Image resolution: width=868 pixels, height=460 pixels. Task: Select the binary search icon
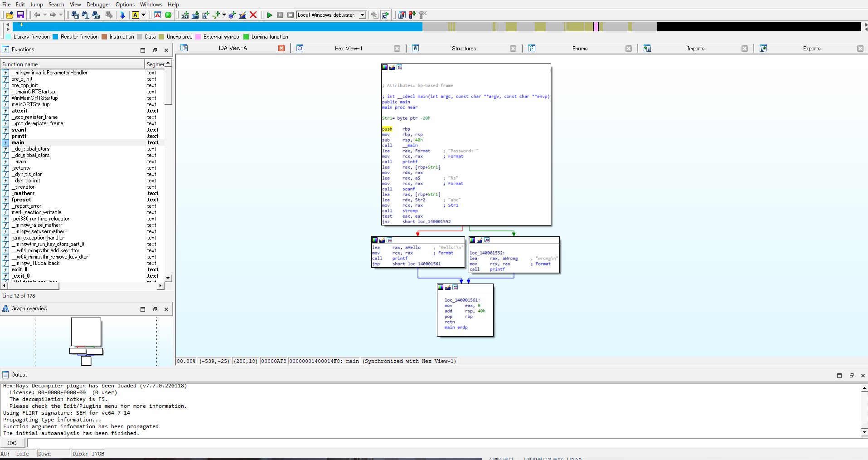[x=96, y=15]
